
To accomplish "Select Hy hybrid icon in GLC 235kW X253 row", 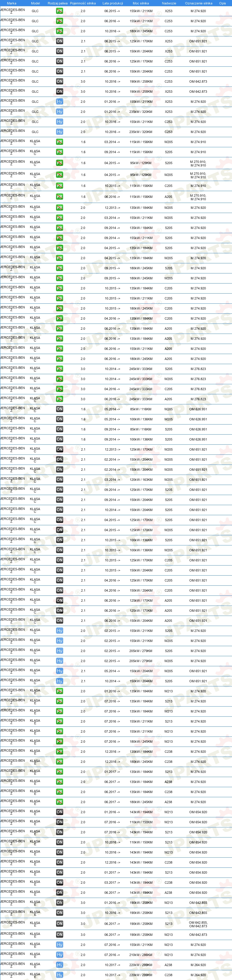I will click(x=59, y=111).
